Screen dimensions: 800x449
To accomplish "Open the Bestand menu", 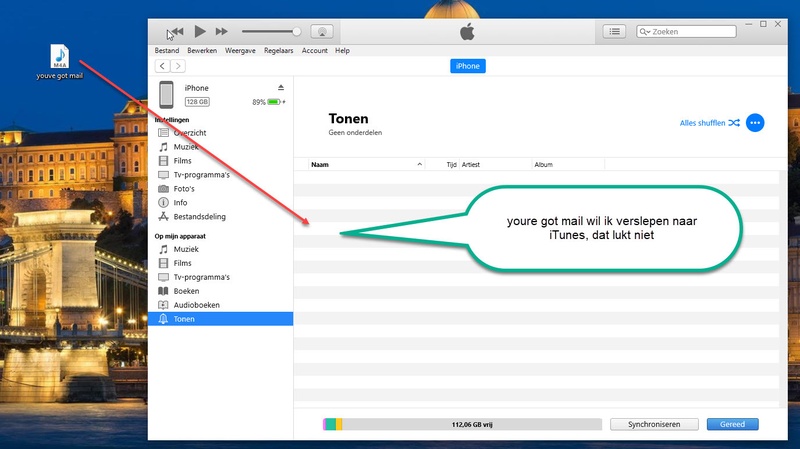I will pyautogui.click(x=167, y=51).
